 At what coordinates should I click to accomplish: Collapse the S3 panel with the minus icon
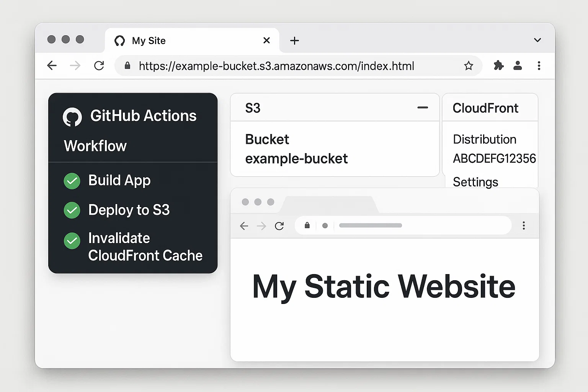(423, 108)
